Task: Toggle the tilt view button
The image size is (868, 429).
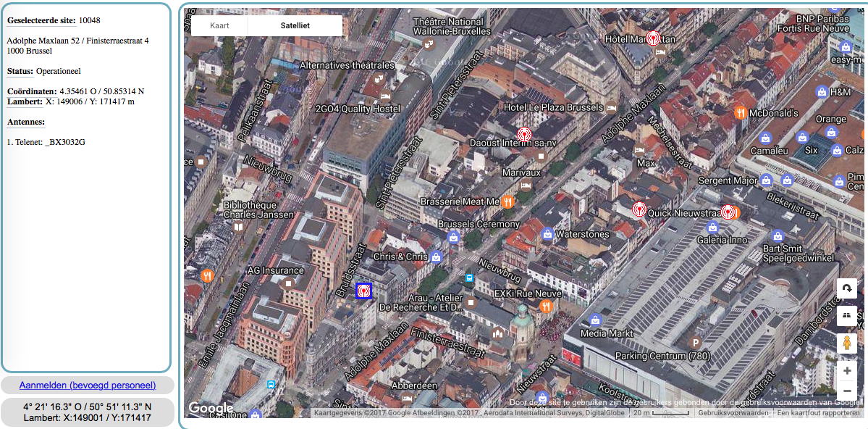Action: 846,316
